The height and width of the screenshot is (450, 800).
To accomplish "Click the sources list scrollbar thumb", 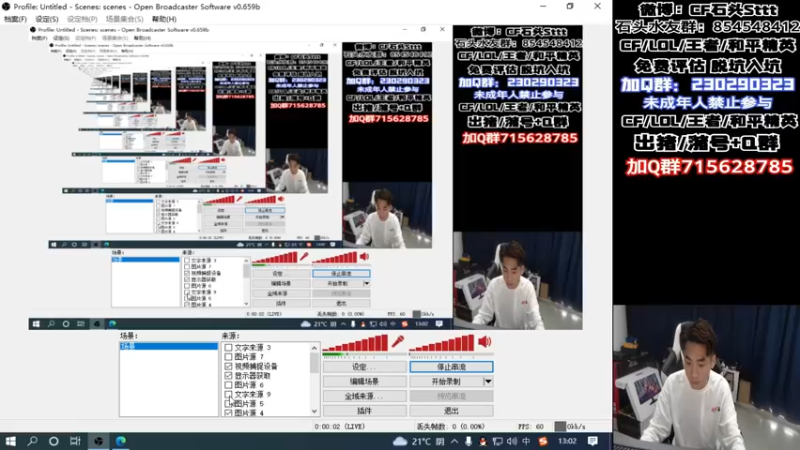I will click(314, 363).
